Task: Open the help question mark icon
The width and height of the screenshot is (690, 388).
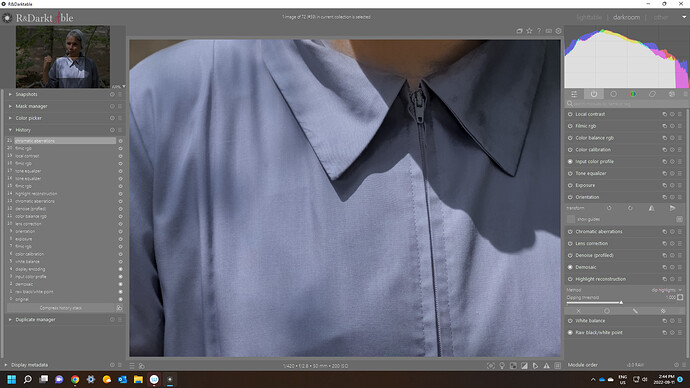Action: [539, 31]
